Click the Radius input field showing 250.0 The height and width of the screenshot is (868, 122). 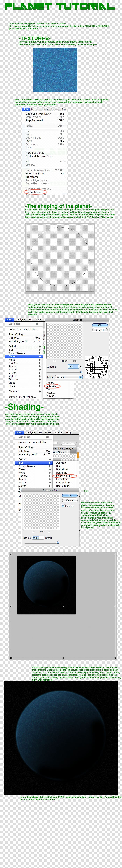click(x=38, y=538)
